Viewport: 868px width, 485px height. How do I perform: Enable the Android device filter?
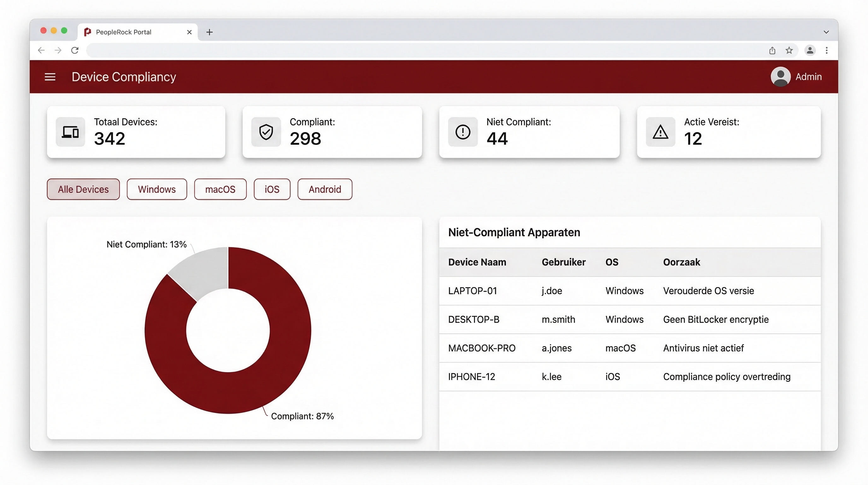point(325,189)
